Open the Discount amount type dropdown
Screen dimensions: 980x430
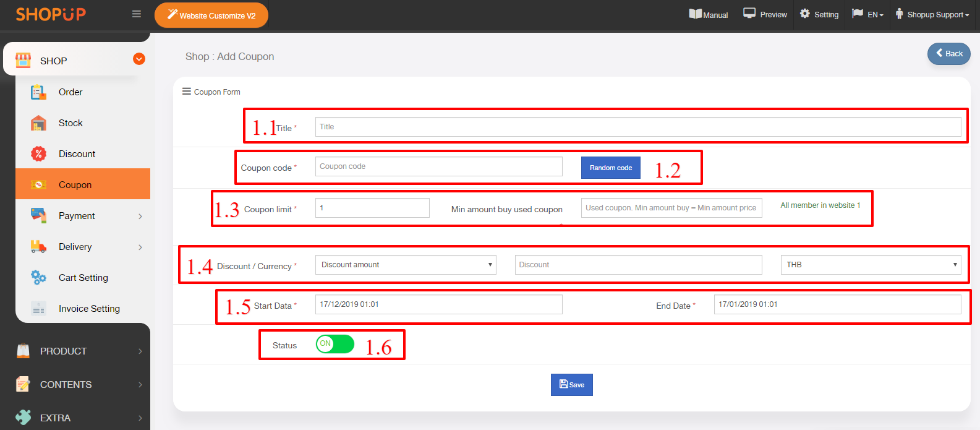coord(406,265)
